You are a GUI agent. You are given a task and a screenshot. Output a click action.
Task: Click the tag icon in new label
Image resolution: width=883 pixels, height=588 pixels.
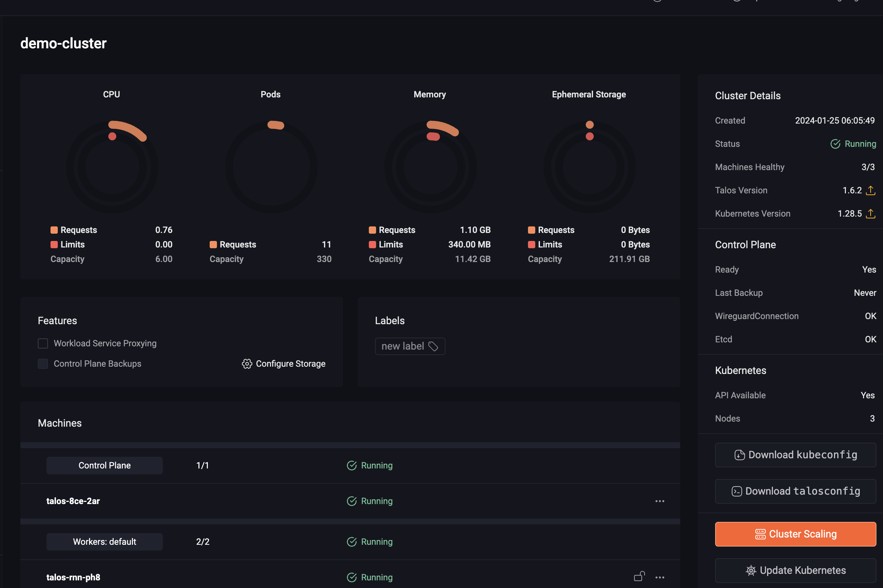click(x=433, y=346)
